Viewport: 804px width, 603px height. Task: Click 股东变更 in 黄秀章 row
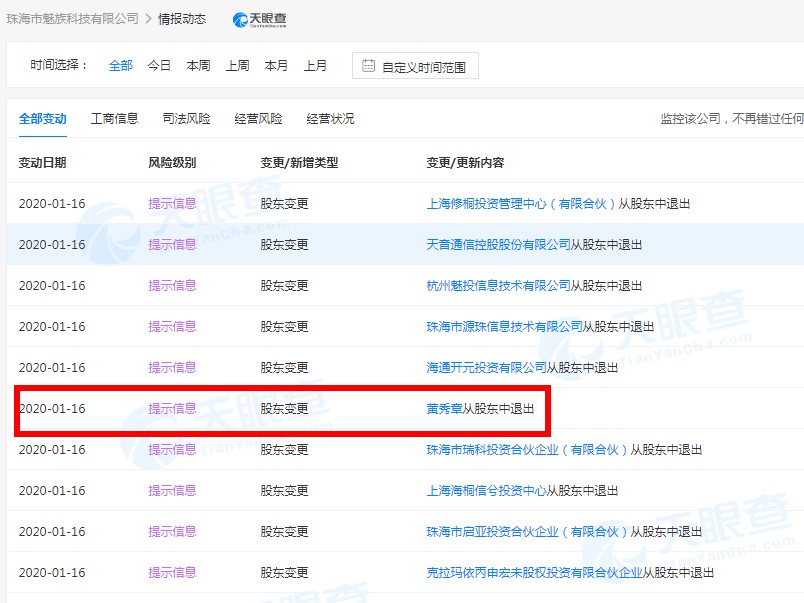(284, 409)
